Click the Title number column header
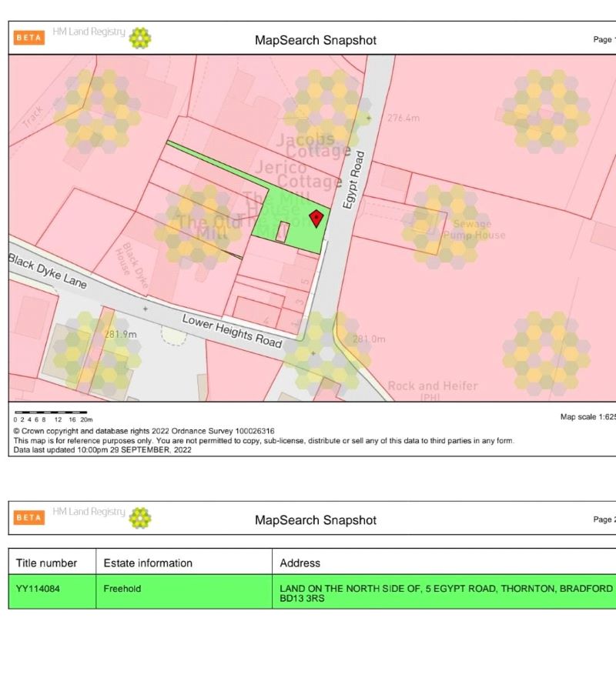The height and width of the screenshot is (678, 616). click(46, 563)
